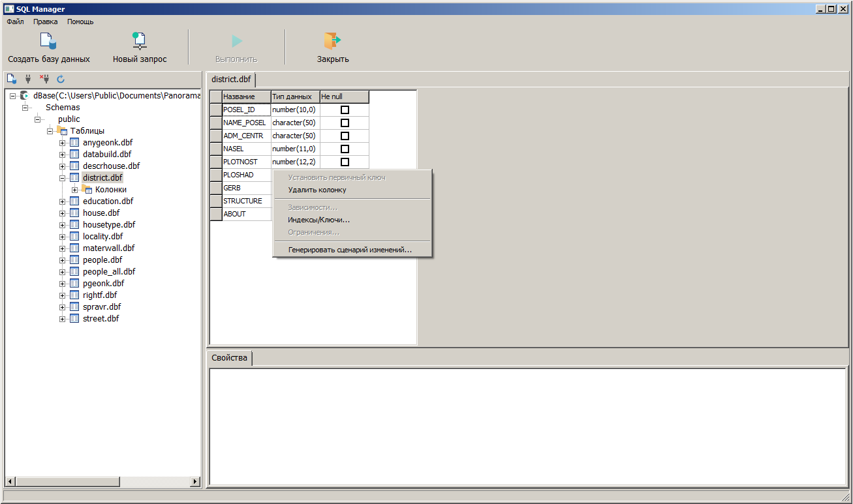Image resolution: width=853 pixels, height=504 pixels.
Task: Select people_all.dbf in the table tree
Action: click(109, 272)
